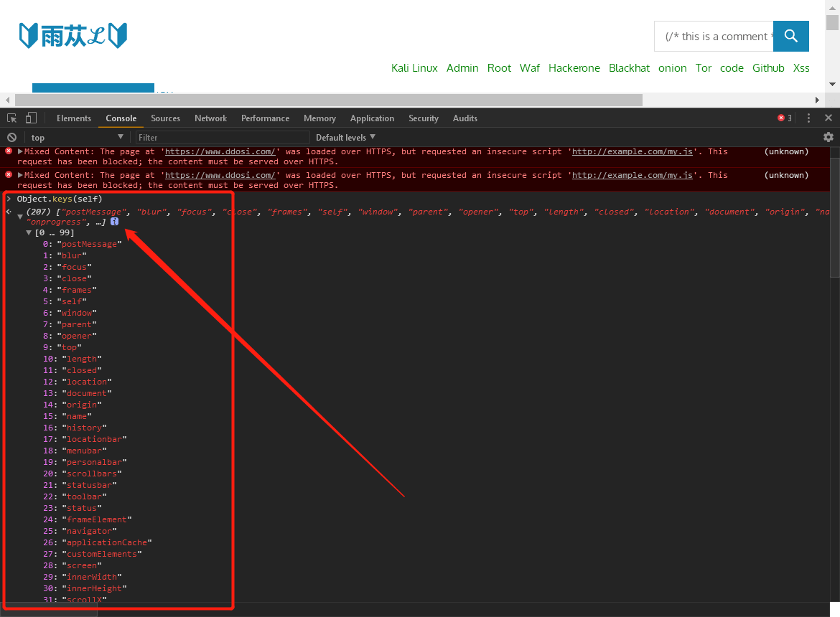Image resolution: width=840 pixels, height=617 pixels.
Task: Open the Blackhat link
Action: click(x=630, y=68)
